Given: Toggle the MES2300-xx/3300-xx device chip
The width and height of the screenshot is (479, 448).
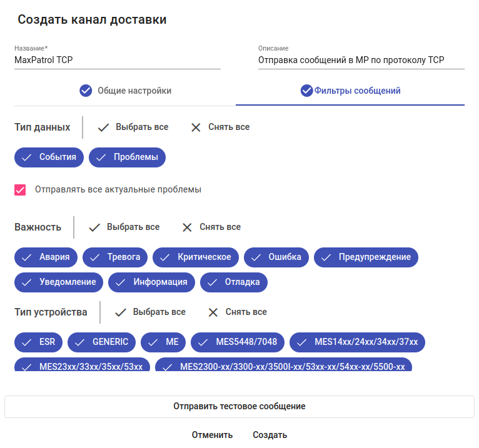Looking at the screenshot, I should (x=283, y=365).
